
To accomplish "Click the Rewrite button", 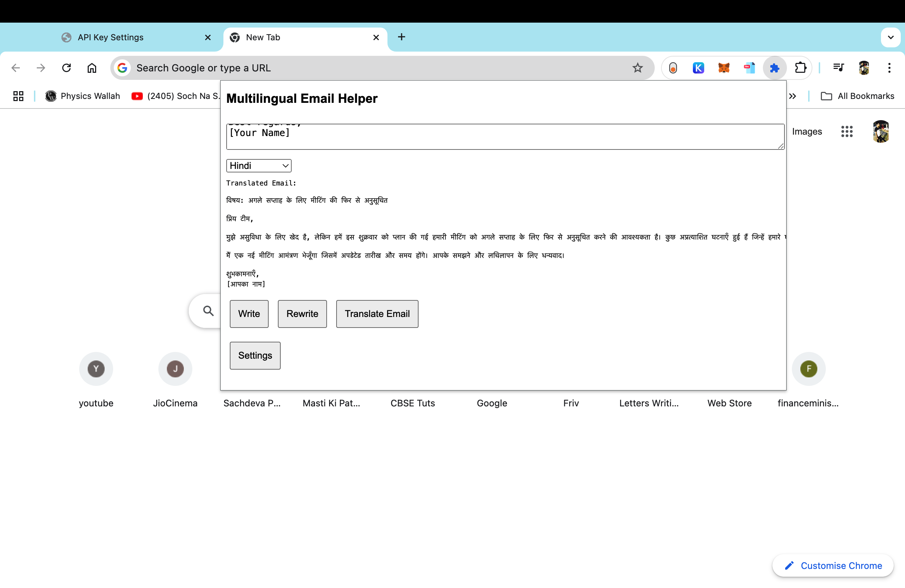I will (x=302, y=313).
